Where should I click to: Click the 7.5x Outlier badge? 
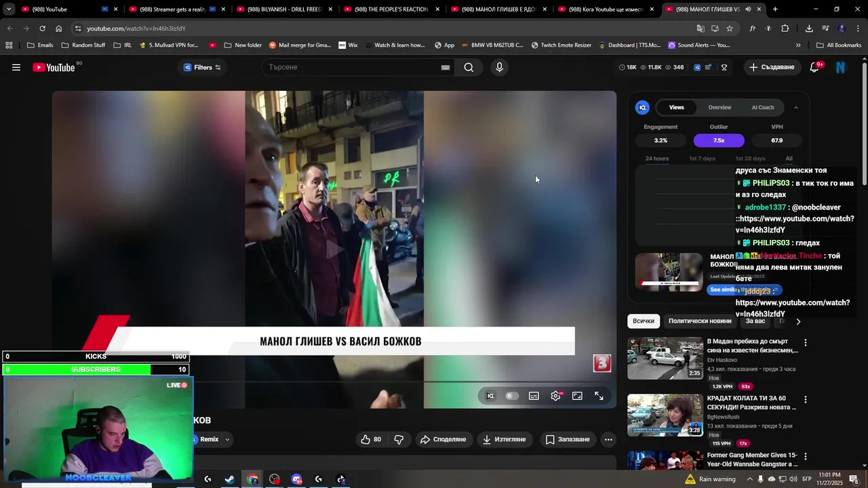[x=719, y=140]
